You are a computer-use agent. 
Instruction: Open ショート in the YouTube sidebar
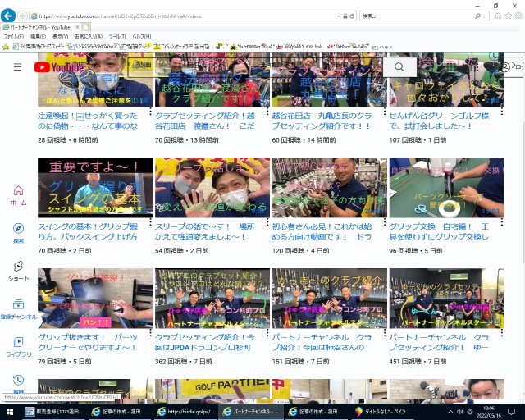click(x=18, y=271)
